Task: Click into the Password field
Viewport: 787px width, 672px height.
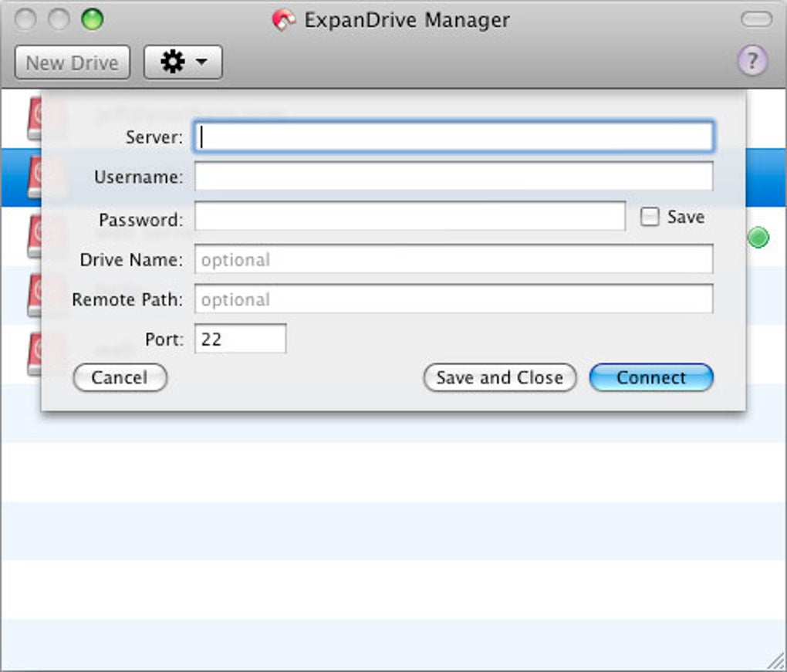Action: [410, 216]
